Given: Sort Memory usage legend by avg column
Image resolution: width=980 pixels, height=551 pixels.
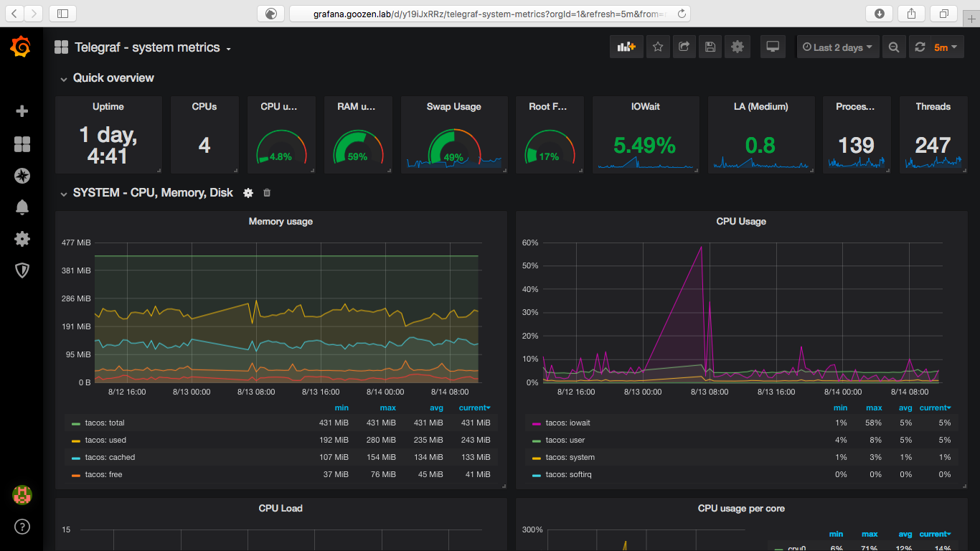Looking at the screenshot, I should tap(436, 408).
